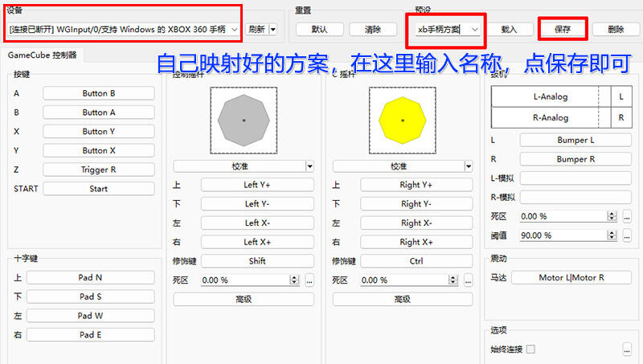This screenshot has height=364, width=643.
Task: Open trigger threshold options ellipsis
Action: pyautogui.click(x=627, y=235)
